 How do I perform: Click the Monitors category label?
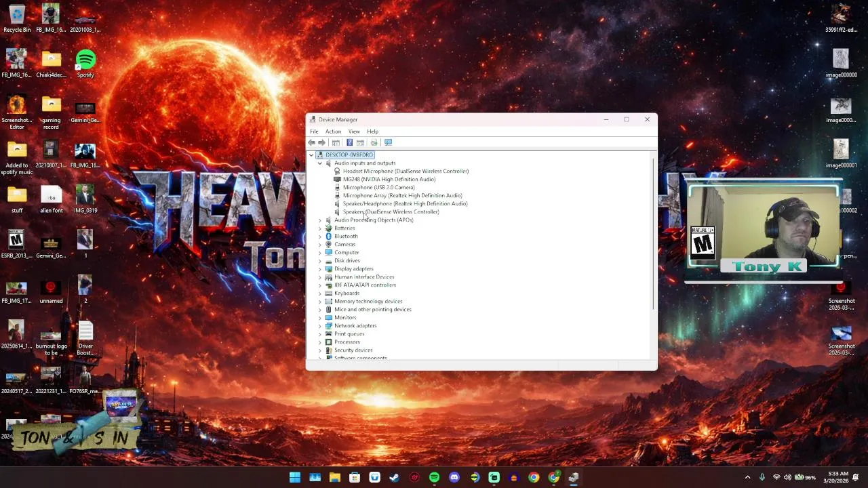[x=345, y=318]
